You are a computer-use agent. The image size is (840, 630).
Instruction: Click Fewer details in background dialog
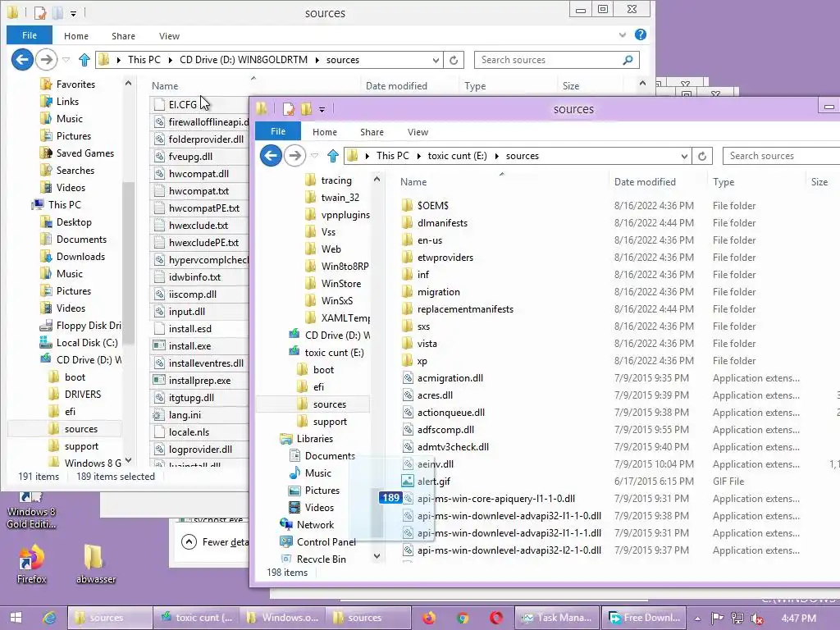pos(214,542)
